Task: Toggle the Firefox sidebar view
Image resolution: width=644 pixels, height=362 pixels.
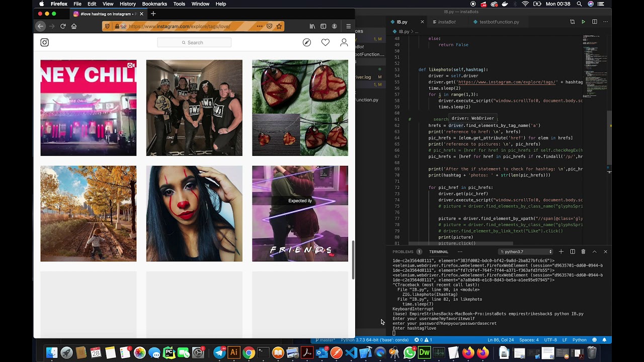Action: 324,26
